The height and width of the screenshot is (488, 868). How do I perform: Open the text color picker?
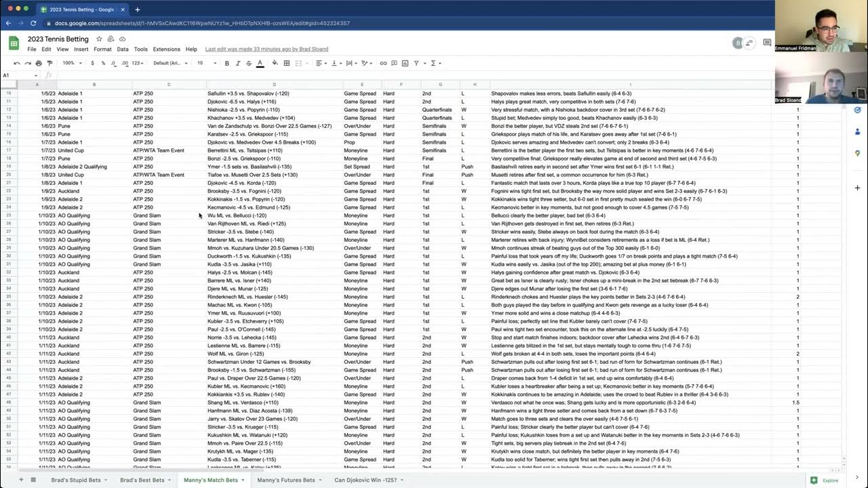pyautogui.click(x=260, y=63)
